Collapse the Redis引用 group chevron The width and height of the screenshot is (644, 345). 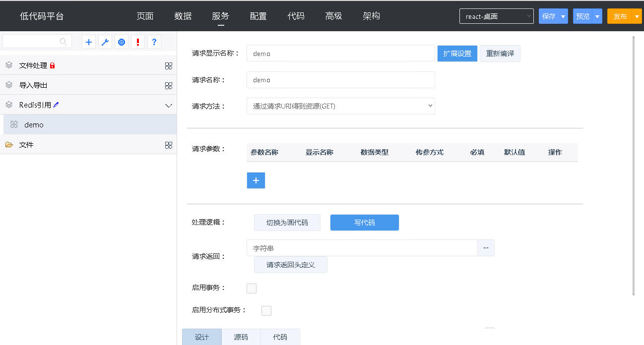(x=169, y=105)
